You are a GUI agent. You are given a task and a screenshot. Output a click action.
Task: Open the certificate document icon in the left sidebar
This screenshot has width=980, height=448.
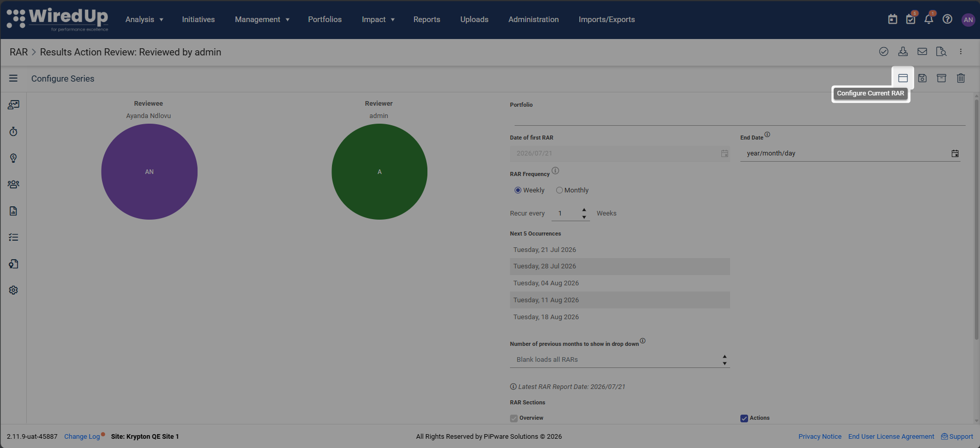tap(13, 264)
